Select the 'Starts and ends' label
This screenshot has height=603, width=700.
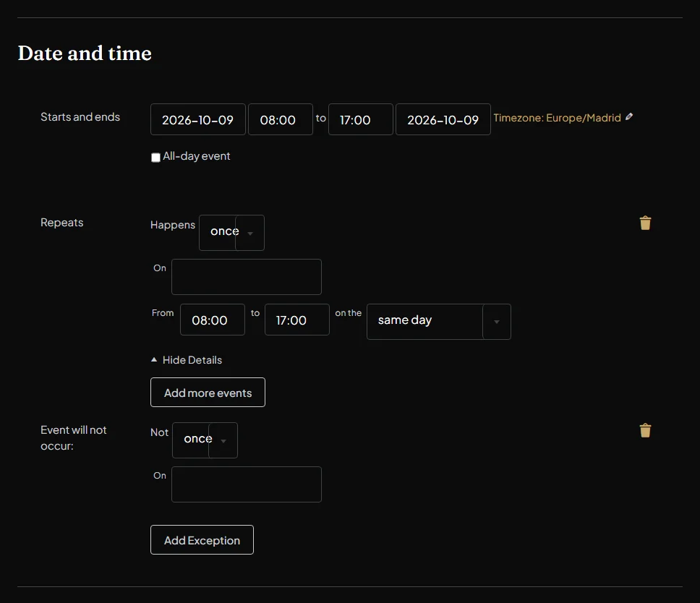click(80, 117)
